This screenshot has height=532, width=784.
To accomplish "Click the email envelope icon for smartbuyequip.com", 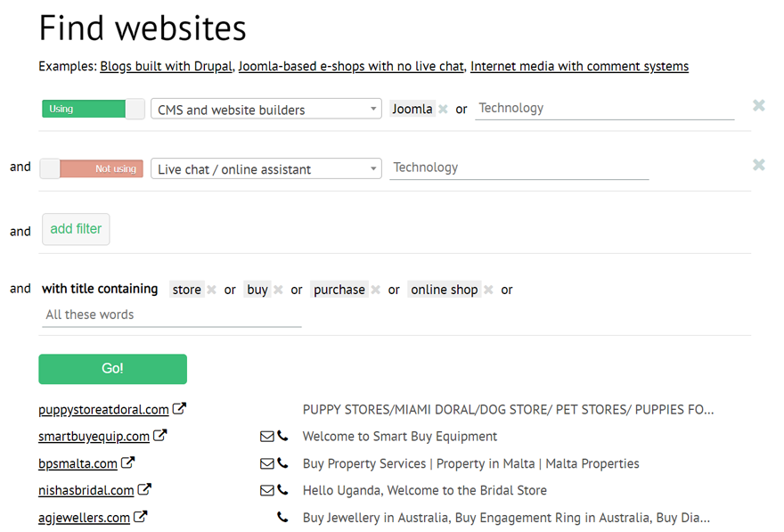I will [x=266, y=436].
